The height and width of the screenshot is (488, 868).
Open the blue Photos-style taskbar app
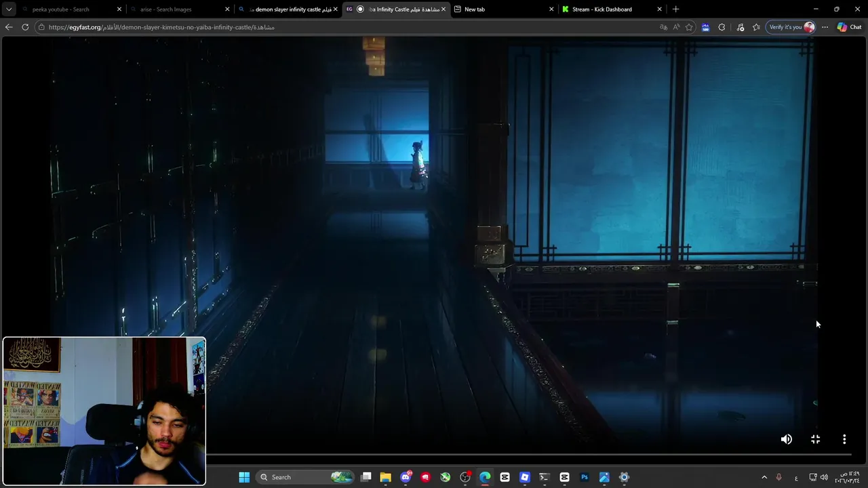tap(604, 477)
